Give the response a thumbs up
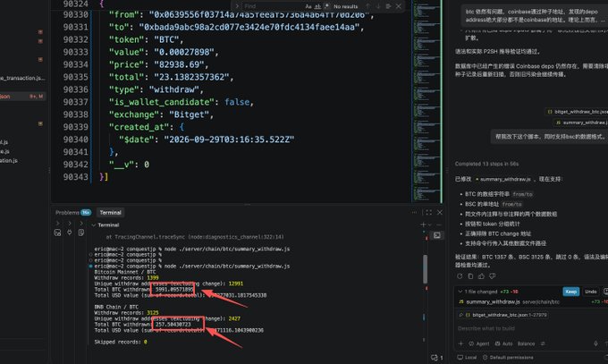This screenshot has width=608, height=364. (x=481, y=276)
